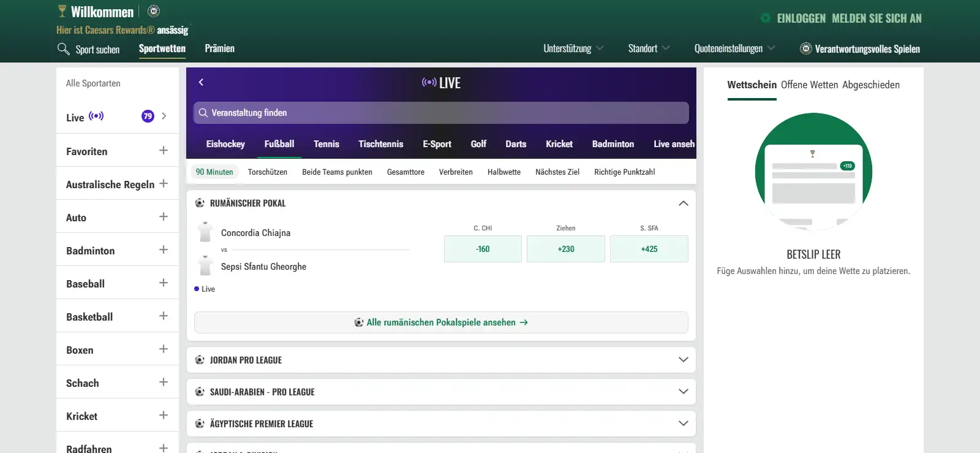The width and height of the screenshot is (980, 453).
Task: Click the Concordia Chiajna jersey icon
Action: click(205, 232)
